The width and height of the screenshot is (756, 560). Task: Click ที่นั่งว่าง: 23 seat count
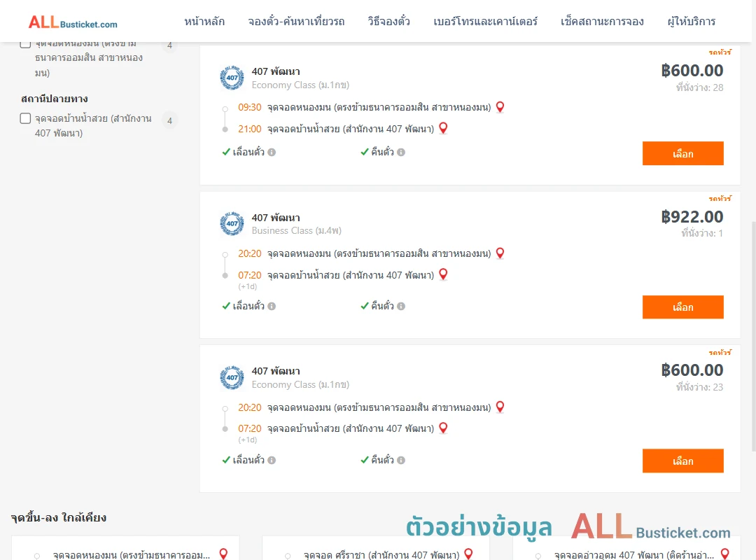[699, 387]
